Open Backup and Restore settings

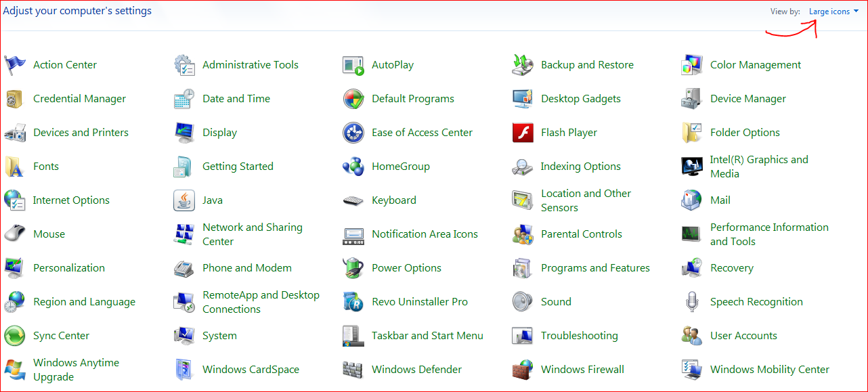point(588,64)
